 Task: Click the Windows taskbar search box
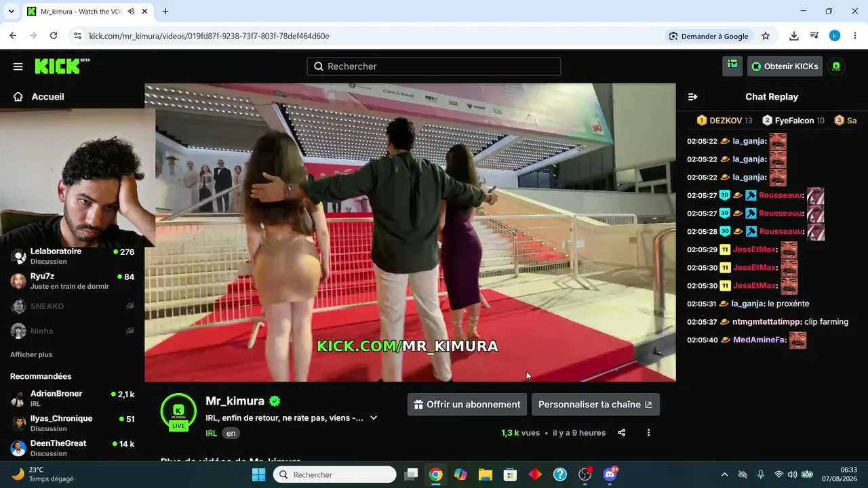click(x=335, y=474)
